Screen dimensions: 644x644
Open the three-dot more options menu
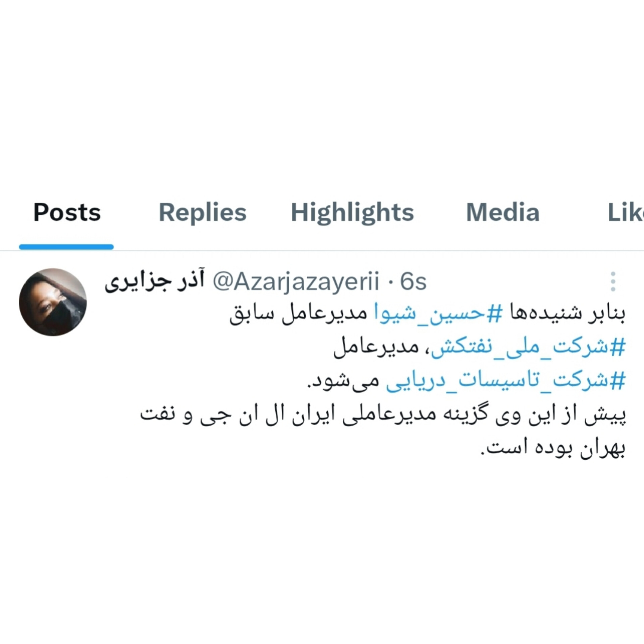click(613, 281)
